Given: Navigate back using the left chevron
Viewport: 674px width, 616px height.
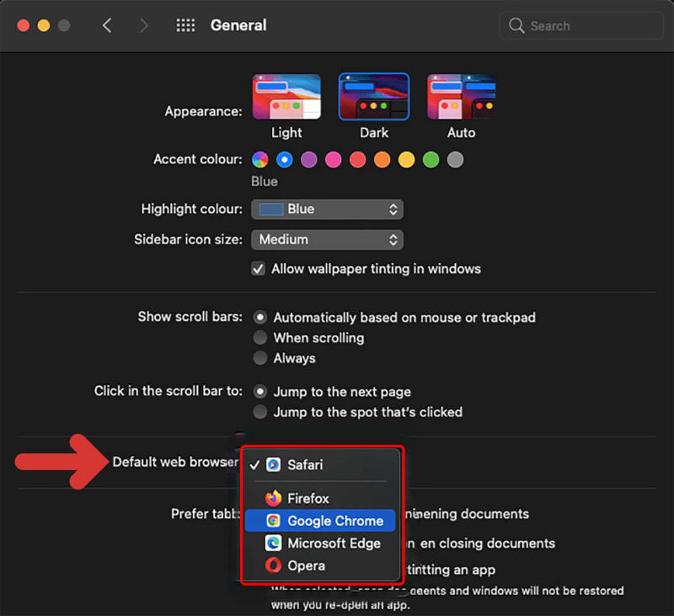Looking at the screenshot, I should point(107,25).
